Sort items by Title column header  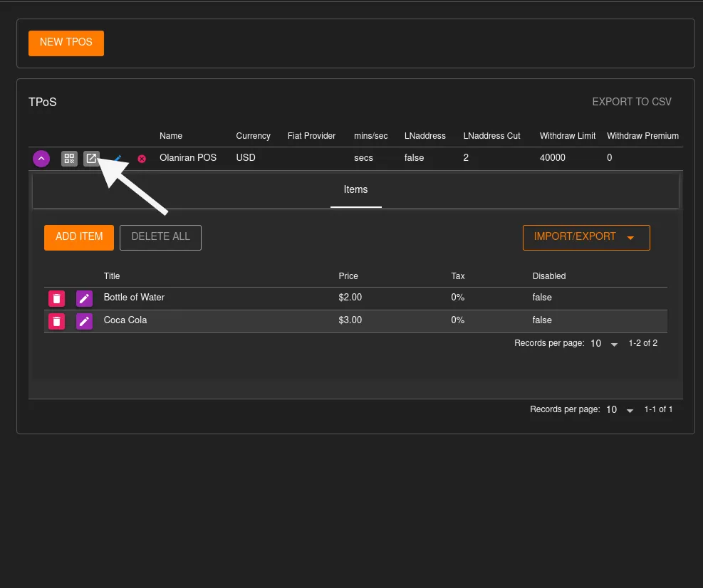pyautogui.click(x=112, y=276)
